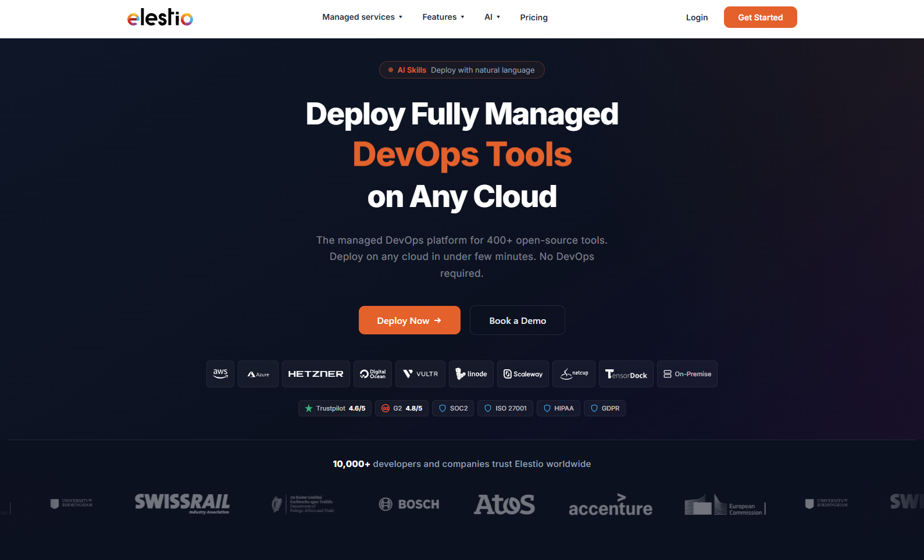Click the Get Started button
Screen dimensions: 924x560
pyautogui.click(x=760, y=17)
